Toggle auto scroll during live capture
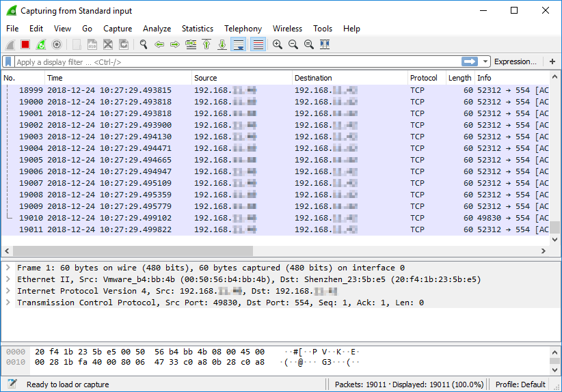The height and width of the screenshot is (392, 562). pos(239,45)
